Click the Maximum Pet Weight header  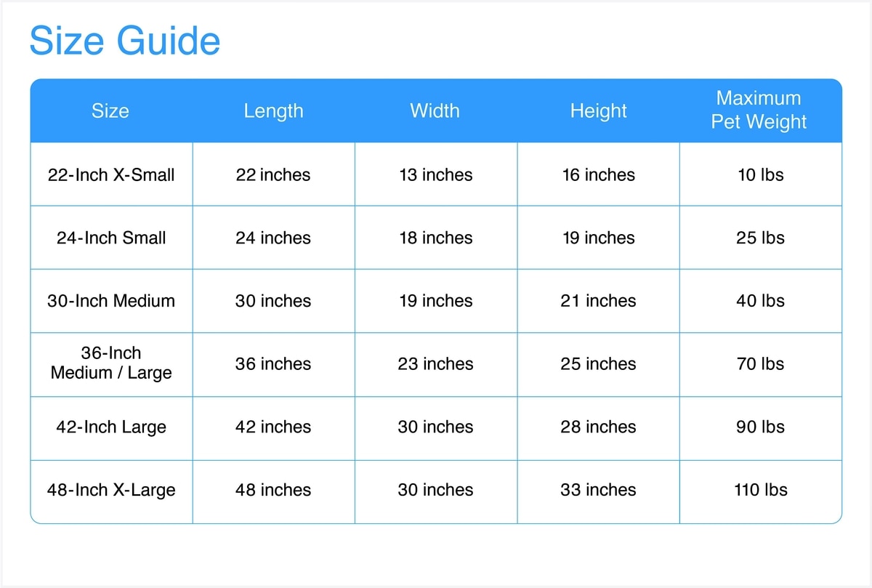tap(759, 110)
